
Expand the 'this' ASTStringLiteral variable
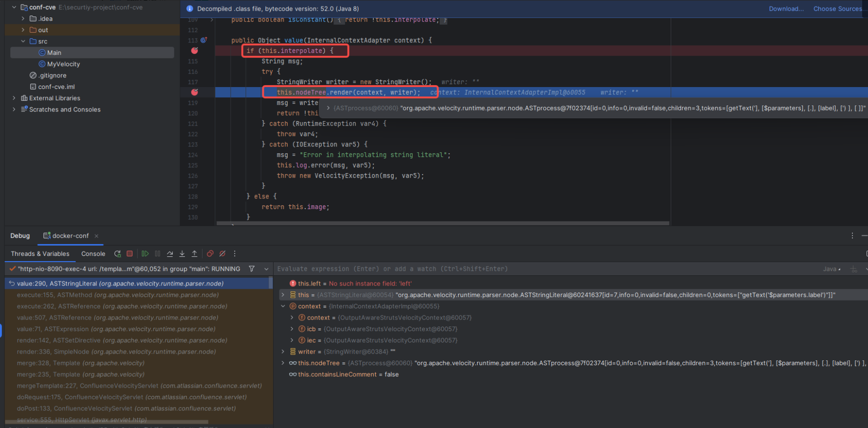click(x=283, y=295)
